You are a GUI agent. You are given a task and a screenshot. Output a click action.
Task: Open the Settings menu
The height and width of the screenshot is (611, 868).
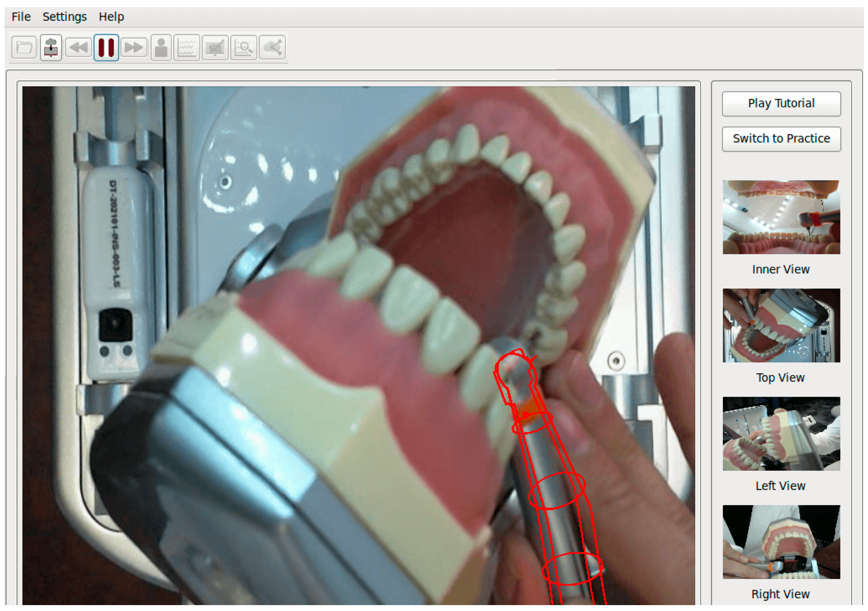point(65,17)
